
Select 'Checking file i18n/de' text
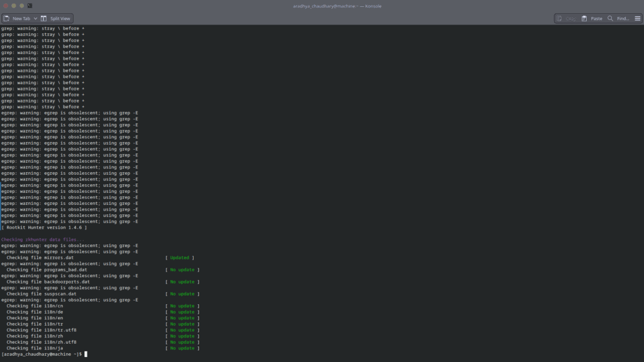(x=35, y=312)
